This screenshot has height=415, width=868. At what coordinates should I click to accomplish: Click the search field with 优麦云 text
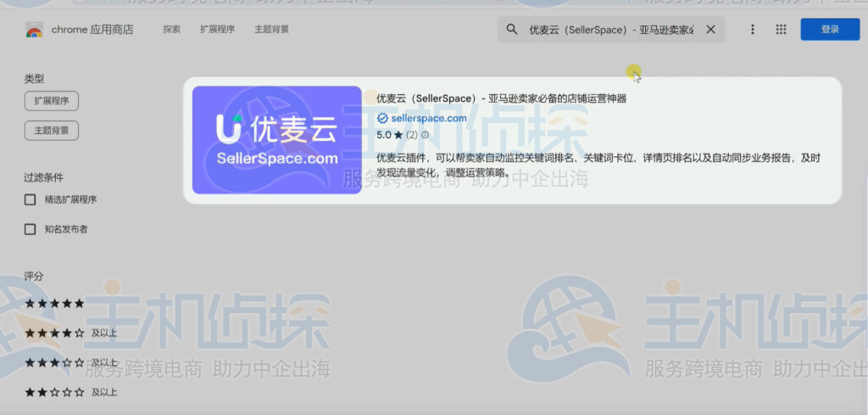[611, 30]
